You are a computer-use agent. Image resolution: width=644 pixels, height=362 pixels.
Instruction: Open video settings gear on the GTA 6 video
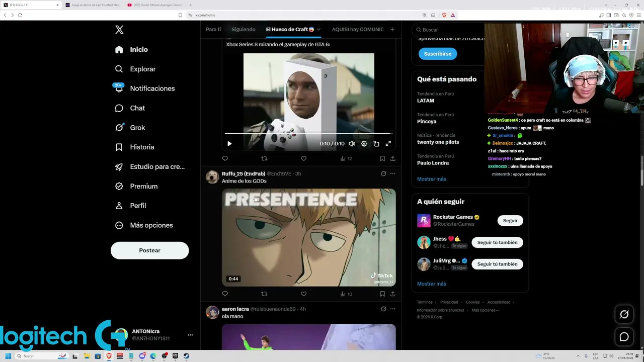[x=364, y=144]
